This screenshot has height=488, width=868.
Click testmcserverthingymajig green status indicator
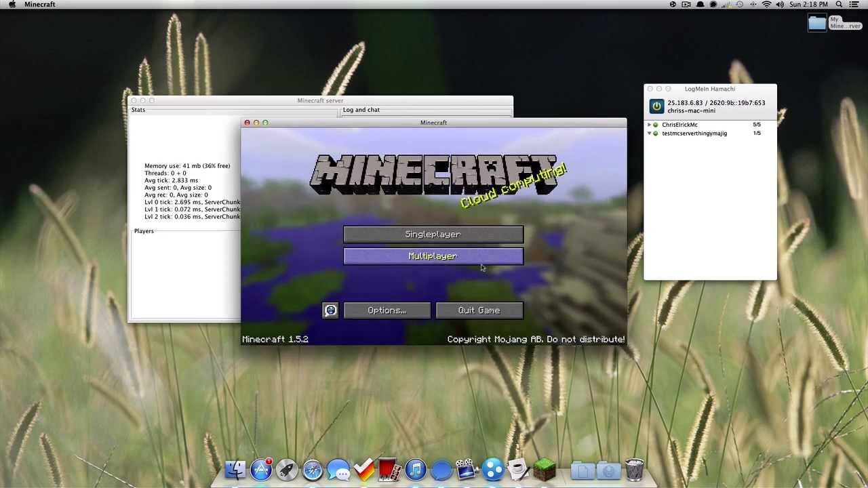656,134
